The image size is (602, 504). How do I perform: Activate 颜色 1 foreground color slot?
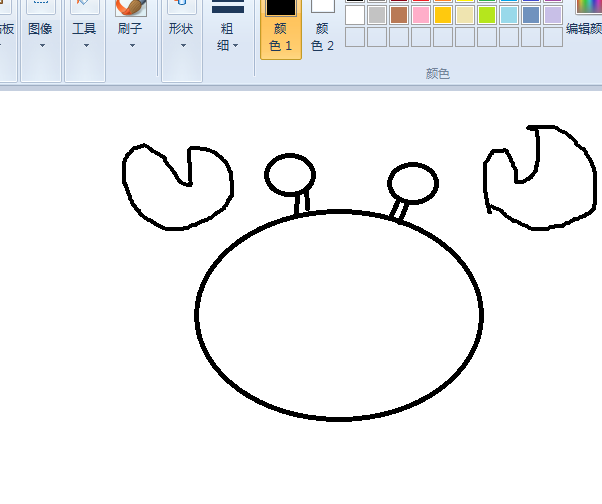(x=281, y=29)
